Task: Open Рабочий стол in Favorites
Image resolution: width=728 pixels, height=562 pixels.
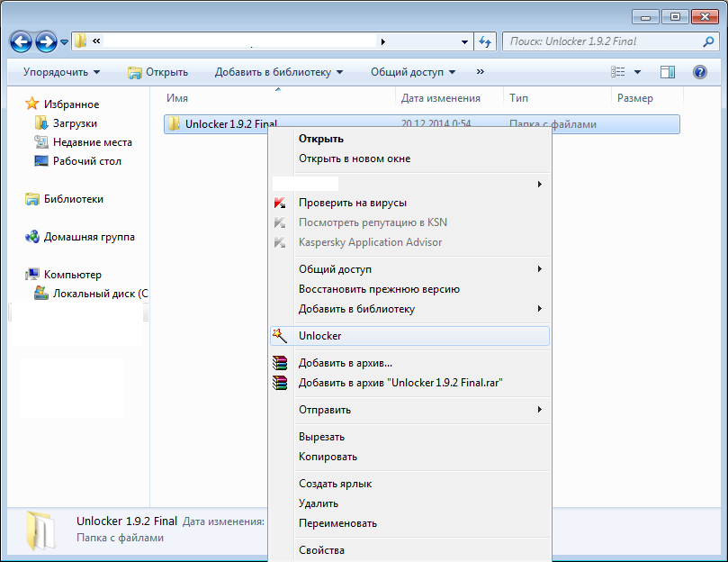Action: click(x=86, y=161)
